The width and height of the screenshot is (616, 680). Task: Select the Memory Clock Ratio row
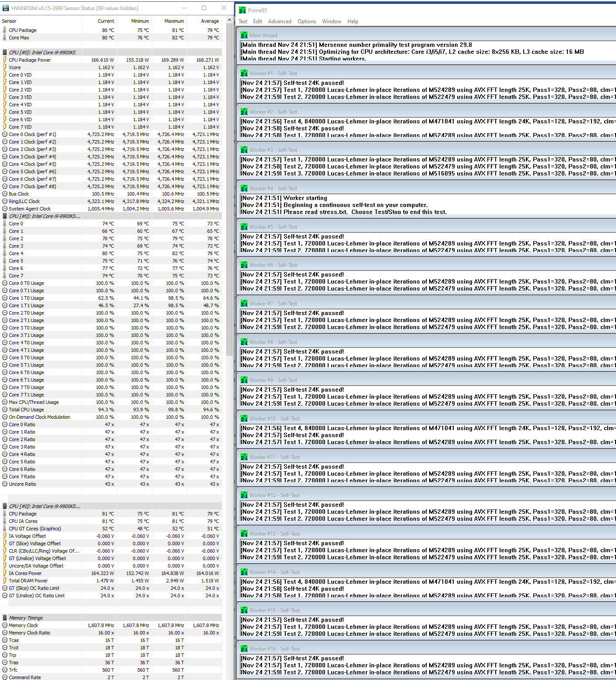(x=111, y=633)
